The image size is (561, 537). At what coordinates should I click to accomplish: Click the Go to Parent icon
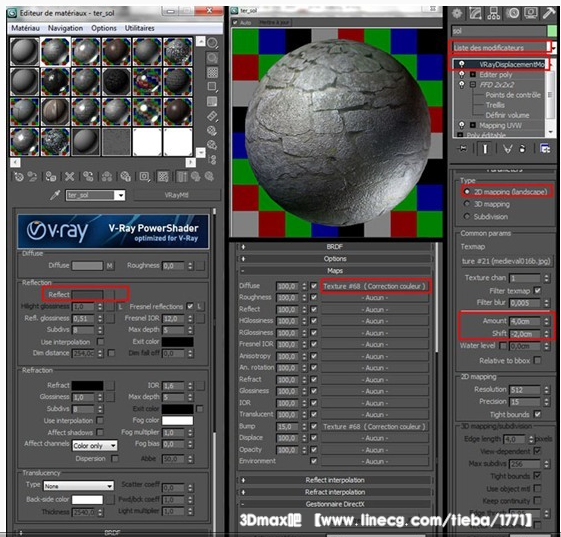(x=195, y=176)
